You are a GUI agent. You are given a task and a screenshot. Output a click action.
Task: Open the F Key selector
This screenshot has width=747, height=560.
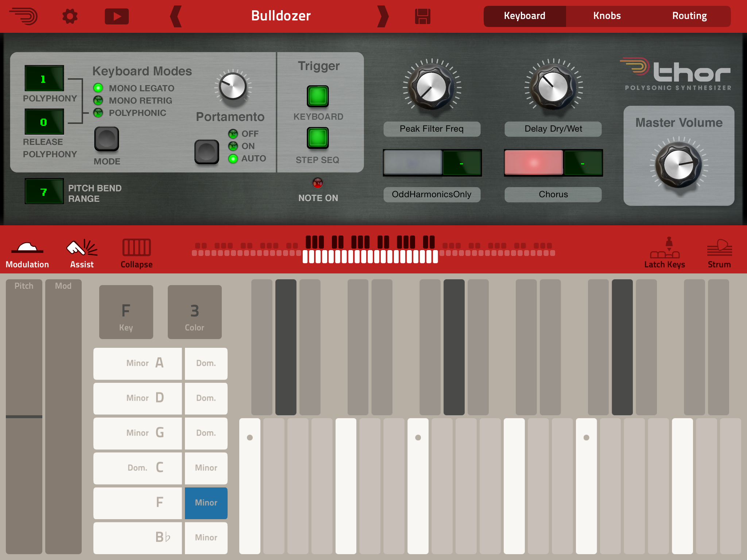(x=126, y=312)
